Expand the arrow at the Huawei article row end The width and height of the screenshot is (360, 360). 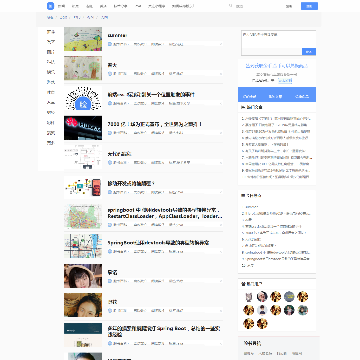point(221,133)
